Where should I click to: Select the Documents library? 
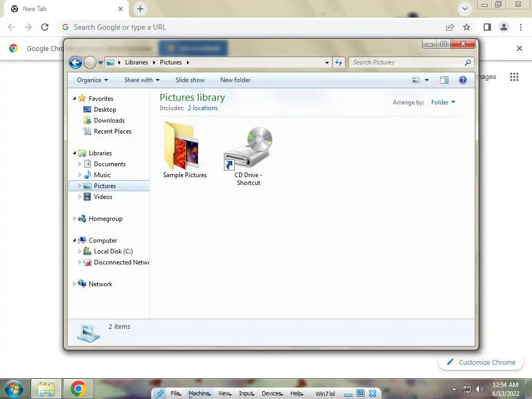(x=110, y=164)
